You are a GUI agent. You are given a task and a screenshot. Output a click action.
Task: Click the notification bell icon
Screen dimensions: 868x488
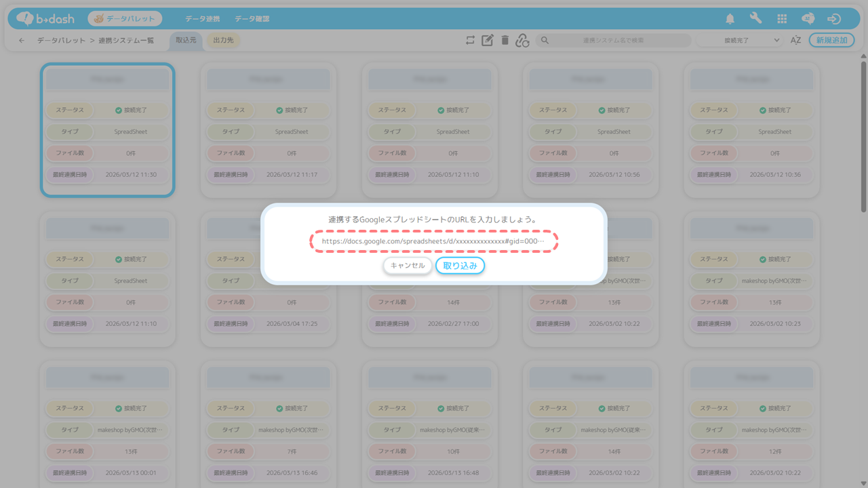pos(730,19)
